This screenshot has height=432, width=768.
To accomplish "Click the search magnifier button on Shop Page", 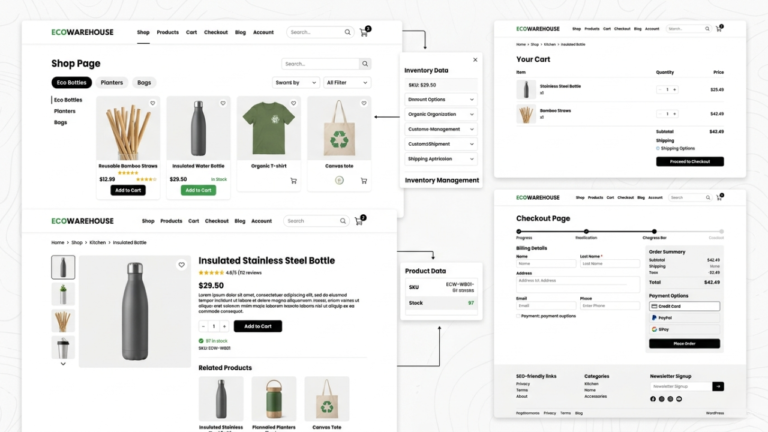I will (x=365, y=64).
